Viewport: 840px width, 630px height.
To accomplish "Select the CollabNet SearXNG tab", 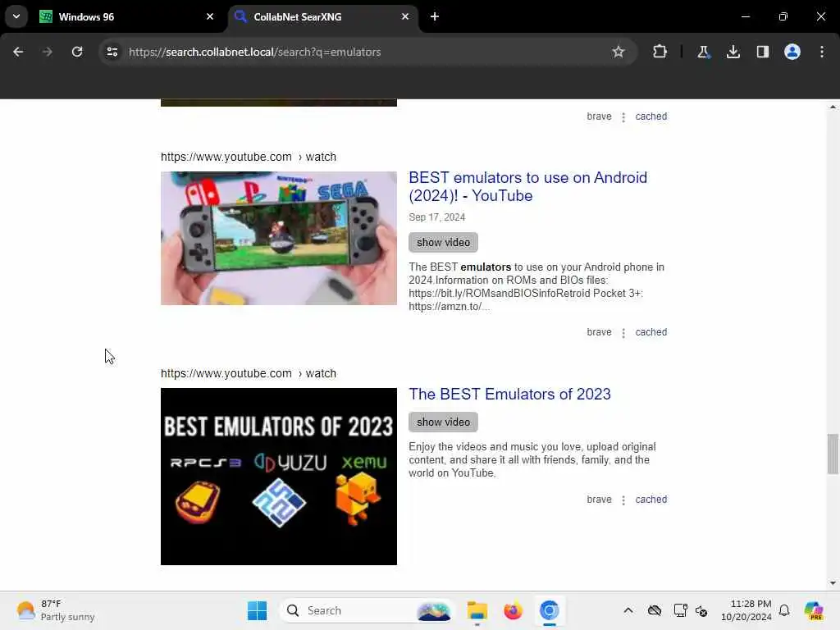I will tap(322, 16).
